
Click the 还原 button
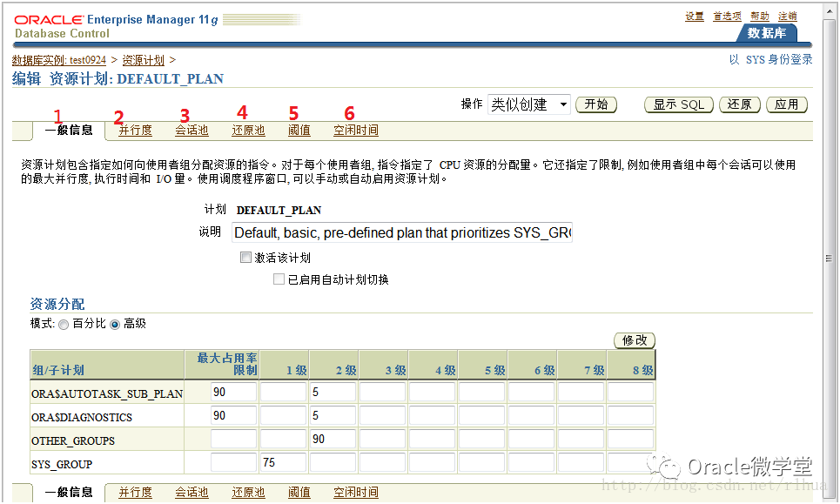[739, 103]
